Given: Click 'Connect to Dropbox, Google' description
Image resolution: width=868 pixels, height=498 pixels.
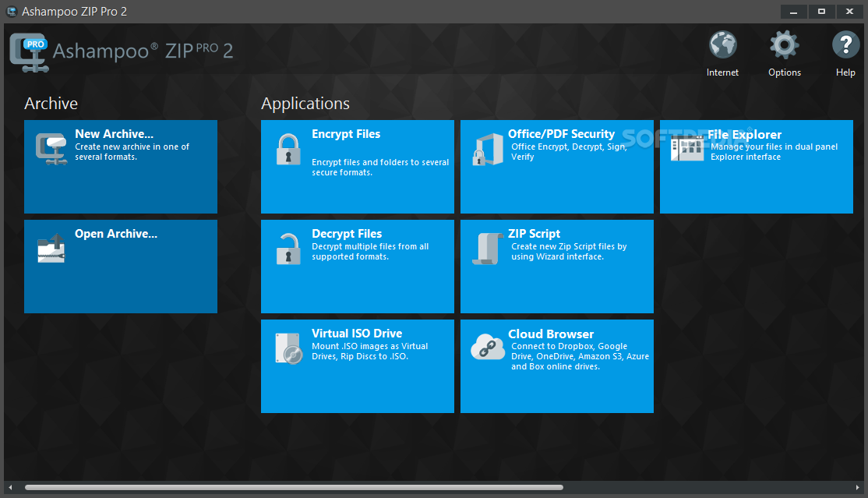Looking at the screenshot, I should (x=569, y=346).
